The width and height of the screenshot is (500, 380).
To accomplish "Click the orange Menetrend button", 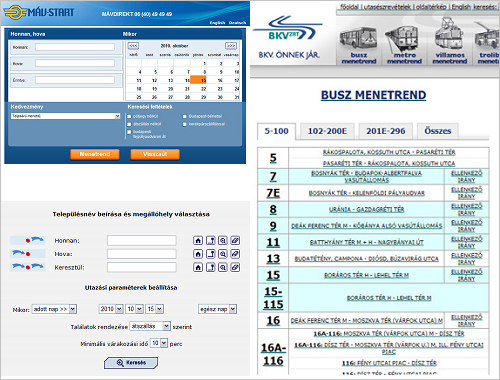I will pyautogui.click(x=95, y=154).
